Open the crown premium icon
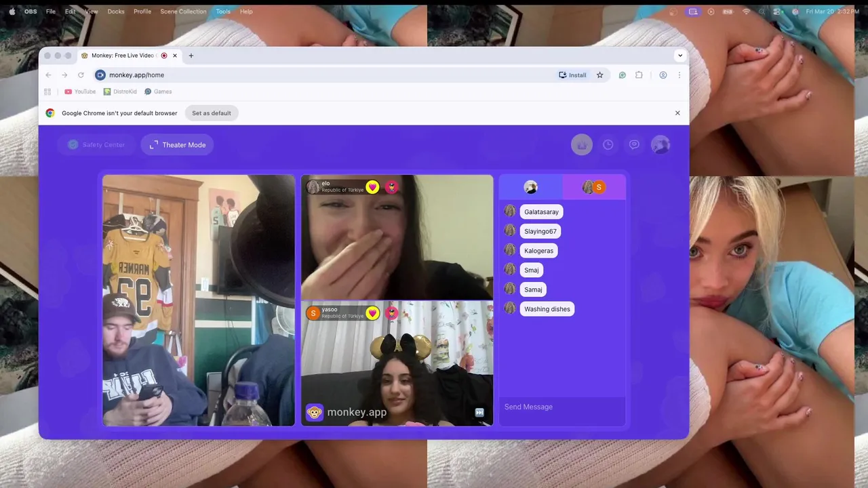Image resolution: width=868 pixels, height=488 pixels. click(581, 144)
